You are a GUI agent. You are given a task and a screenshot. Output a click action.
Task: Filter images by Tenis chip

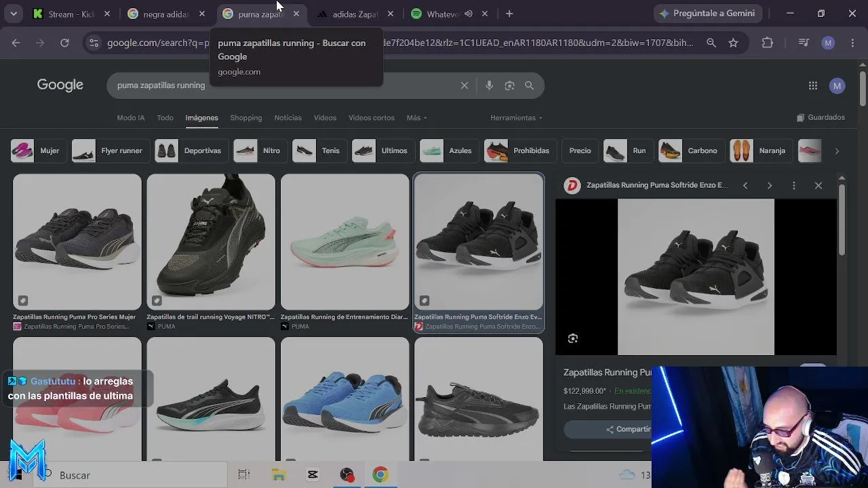click(319, 150)
